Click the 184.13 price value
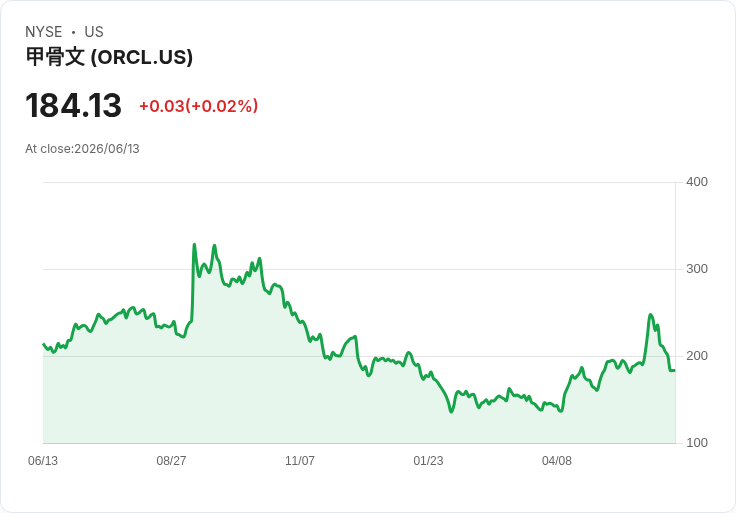 pyautogui.click(x=73, y=106)
